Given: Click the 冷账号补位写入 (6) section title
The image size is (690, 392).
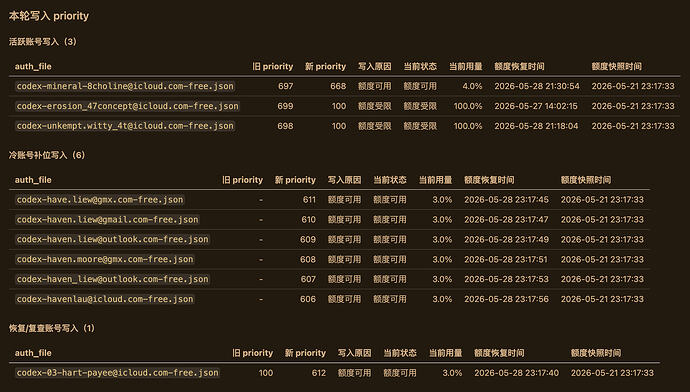Looking at the screenshot, I should click(x=47, y=155).
